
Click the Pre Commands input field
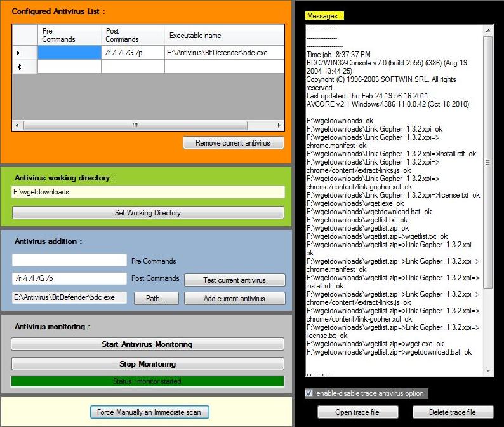[x=69, y=260]
